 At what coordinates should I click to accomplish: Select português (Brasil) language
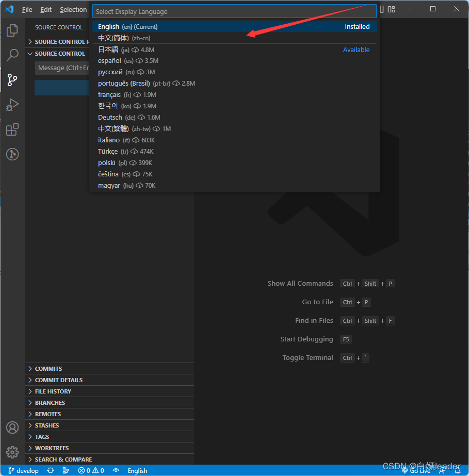pos(234,83)
